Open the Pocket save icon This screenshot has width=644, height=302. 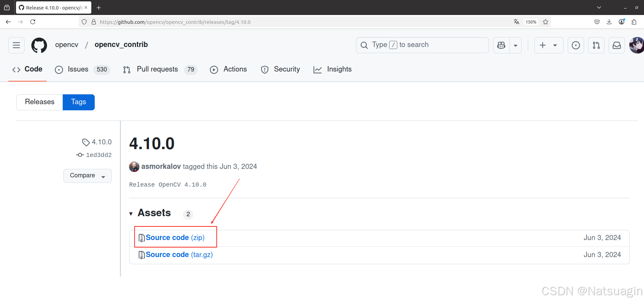(597, 22)
